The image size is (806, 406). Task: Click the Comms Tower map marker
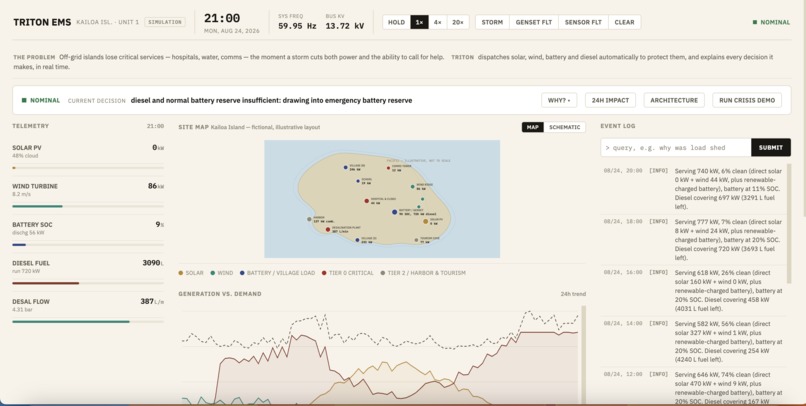click(388, 168)
